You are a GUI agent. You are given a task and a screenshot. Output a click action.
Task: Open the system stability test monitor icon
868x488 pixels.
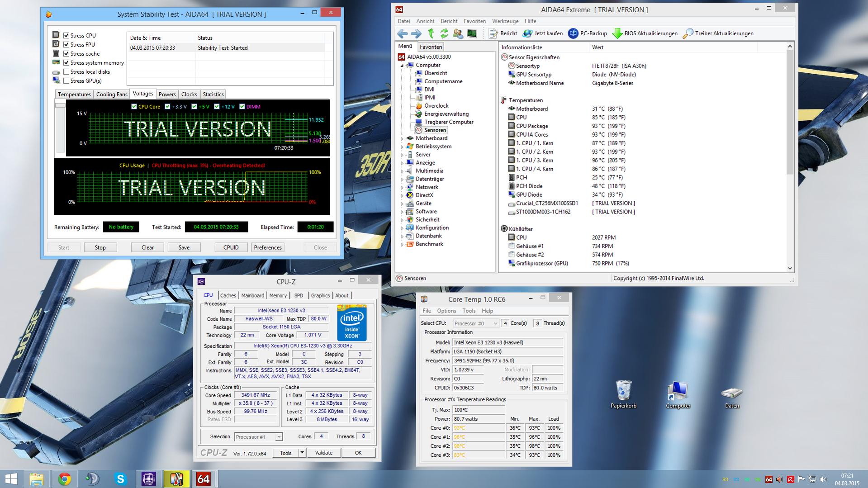click(x=472, y=33)
